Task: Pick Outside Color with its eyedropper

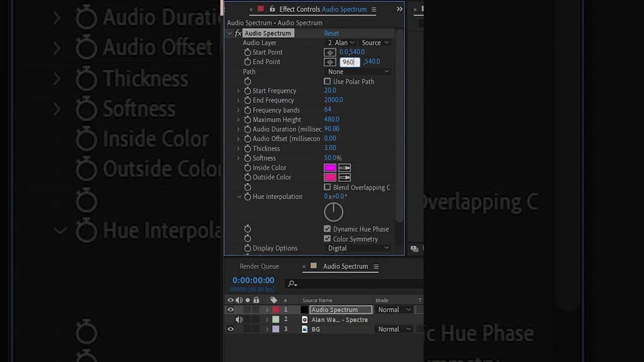Action: (x=345, y=177)
